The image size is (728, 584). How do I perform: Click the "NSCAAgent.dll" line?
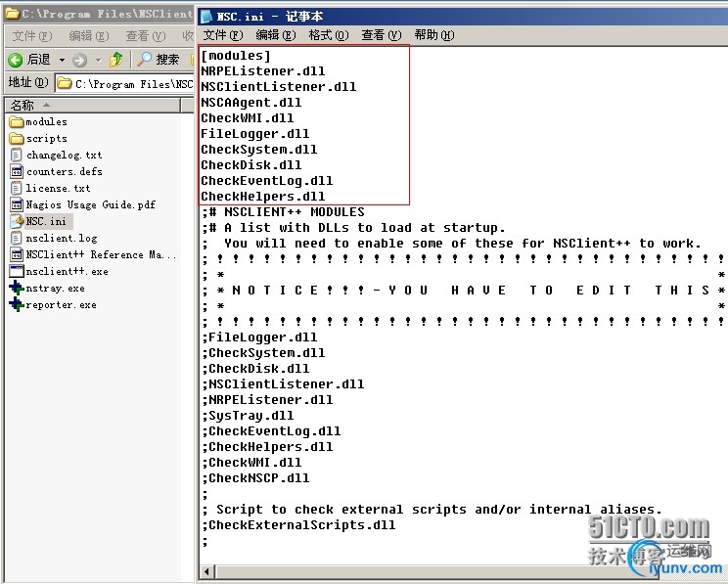251,102
